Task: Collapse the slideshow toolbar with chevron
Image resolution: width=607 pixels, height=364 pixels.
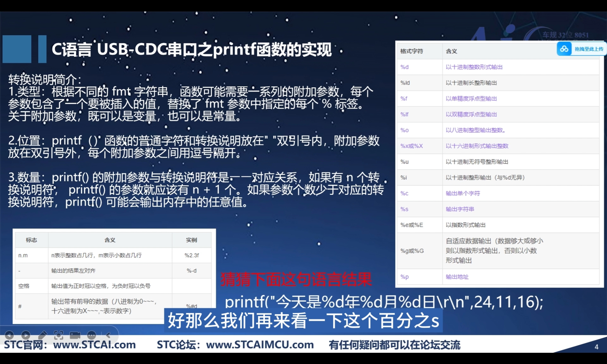Action: pyautogui.click(x=108, y=335)
